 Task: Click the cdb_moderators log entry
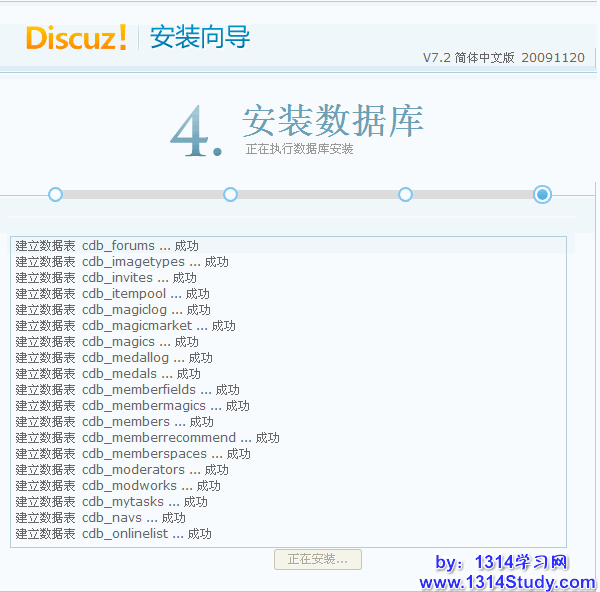click(x=122, y=470)
